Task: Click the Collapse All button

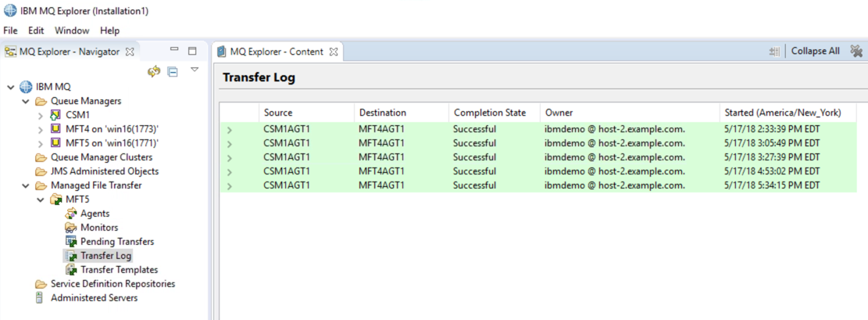Action: (816, 51)
